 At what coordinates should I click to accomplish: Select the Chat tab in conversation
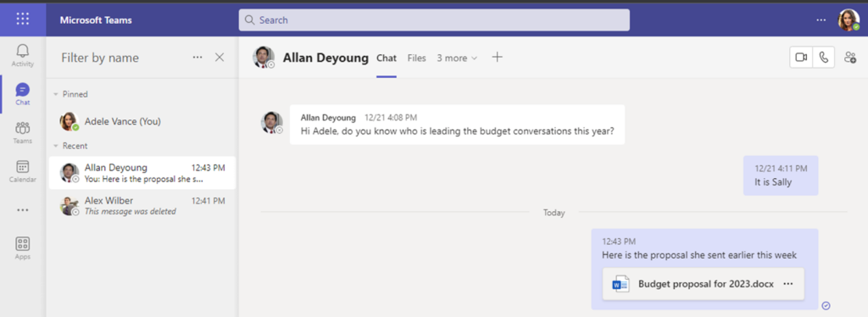387,58
